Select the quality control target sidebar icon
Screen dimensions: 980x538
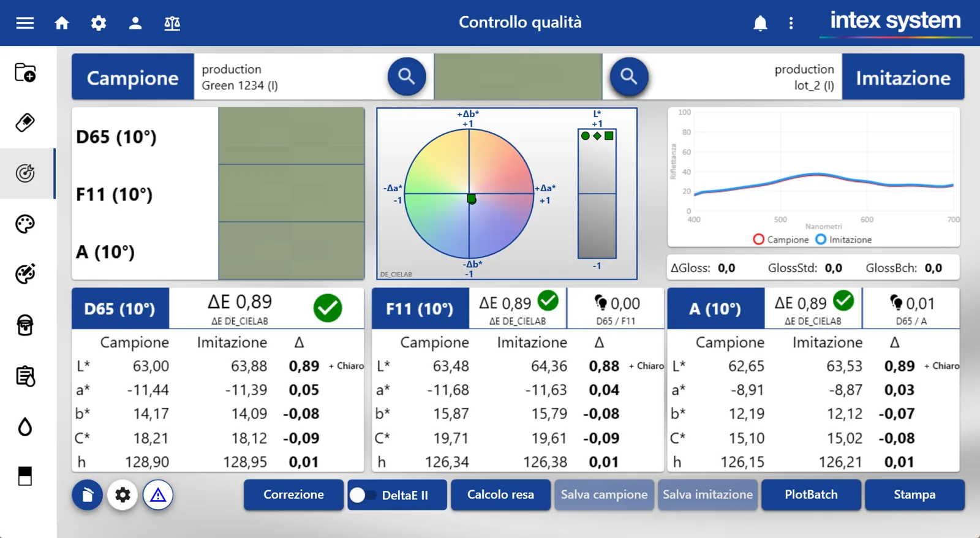pos(25,173)
